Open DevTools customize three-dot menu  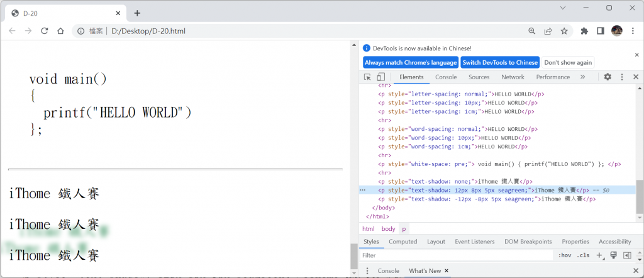click(x=622, y=77)
